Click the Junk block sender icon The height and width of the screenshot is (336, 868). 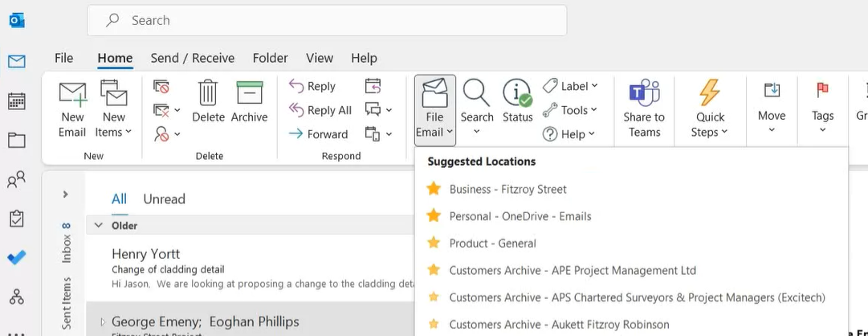pyautogui.click(x=161, y=133)
